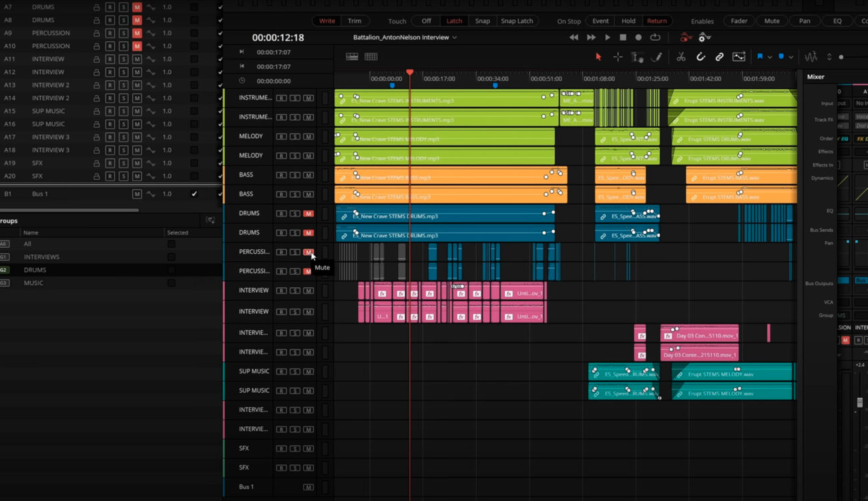The width and height of the screenshot is (868, 501).
Task: Unmute track A7 DRUMS in track index
Action: (x=137, y=7)
